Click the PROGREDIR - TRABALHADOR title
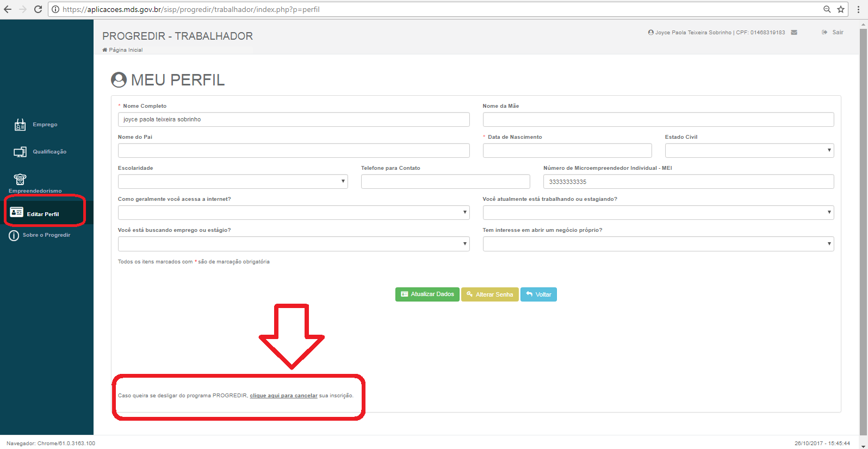Viewport: 868px width, 449px height. click(x=177, y=36)
